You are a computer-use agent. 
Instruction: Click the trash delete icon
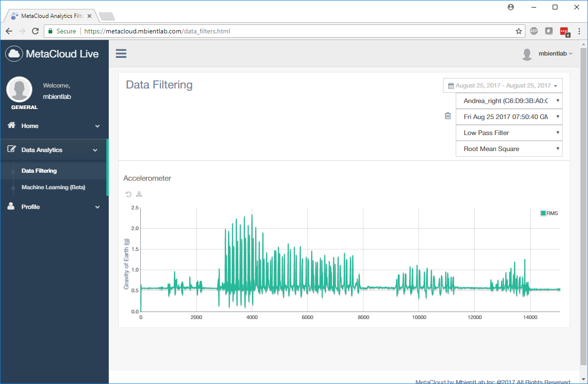(x=448, y=116)
